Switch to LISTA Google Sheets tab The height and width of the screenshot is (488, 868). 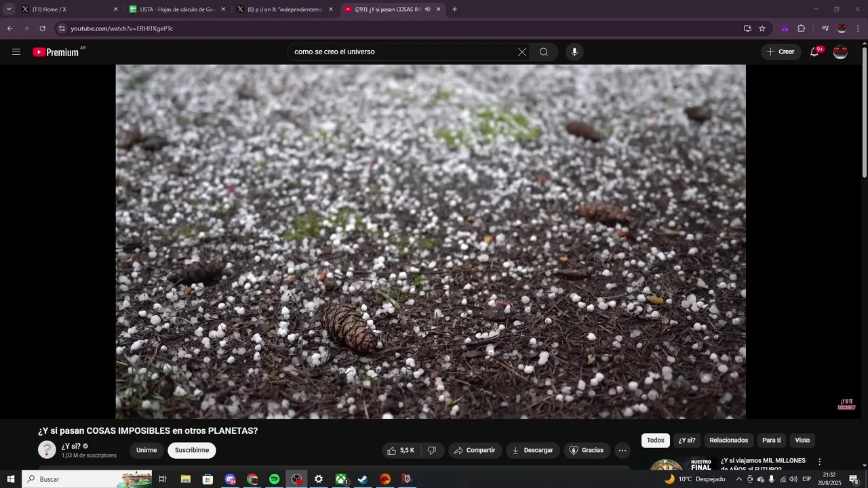[x=176, y=9]
